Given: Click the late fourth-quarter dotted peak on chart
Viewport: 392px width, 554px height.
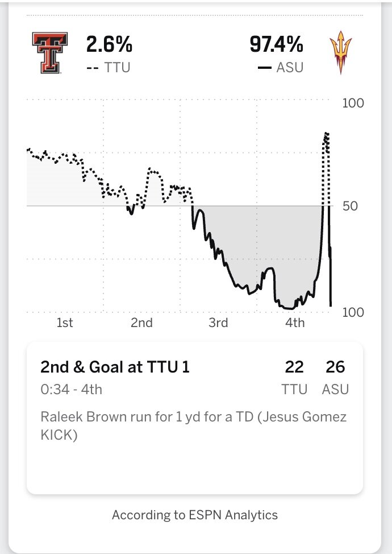Looking at the screenshot, I should (x=326, y=137).
